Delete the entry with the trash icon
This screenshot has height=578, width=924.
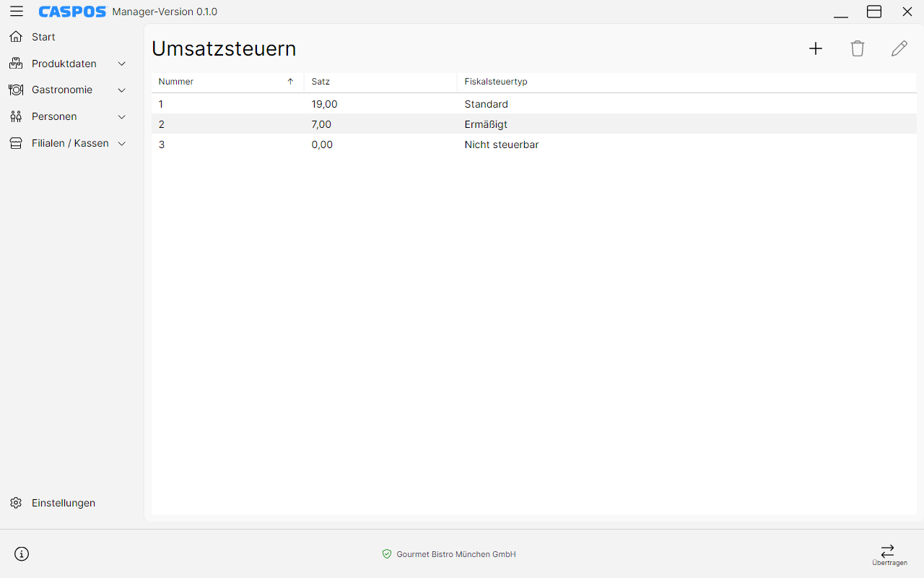tap(858, 48)
